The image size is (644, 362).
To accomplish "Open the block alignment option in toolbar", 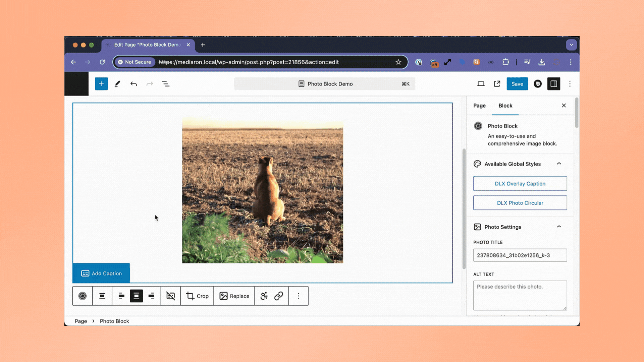I will click(x=102, y=296).
